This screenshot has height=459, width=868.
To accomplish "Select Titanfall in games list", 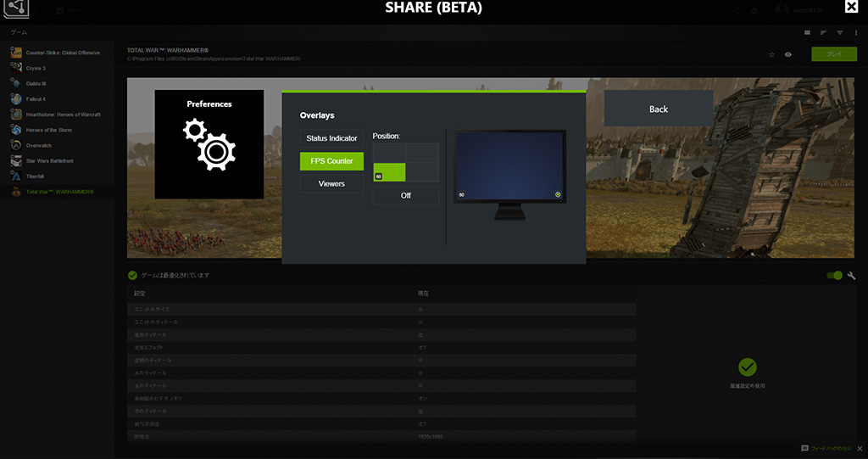I will pyautogui.click(x=35, y=176).
